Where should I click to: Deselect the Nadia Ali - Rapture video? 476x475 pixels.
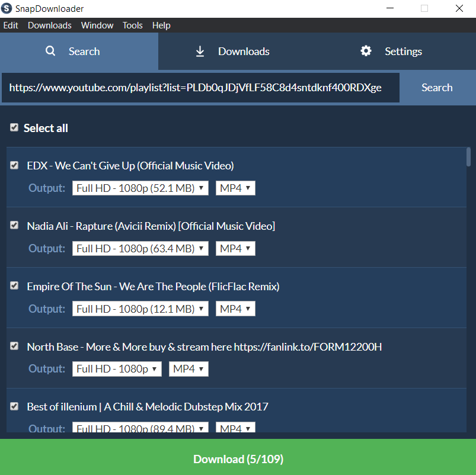14,226
